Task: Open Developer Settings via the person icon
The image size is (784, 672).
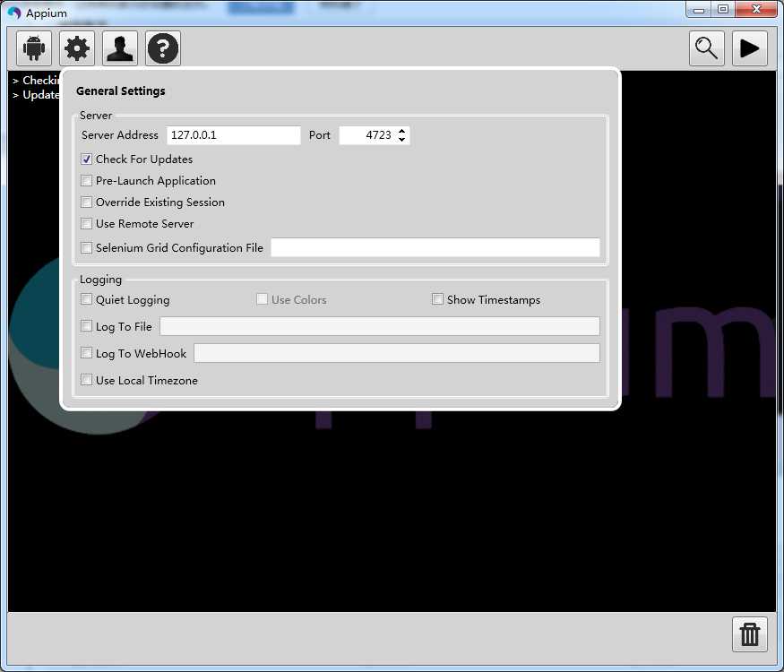Action: [x=120, y=48]
